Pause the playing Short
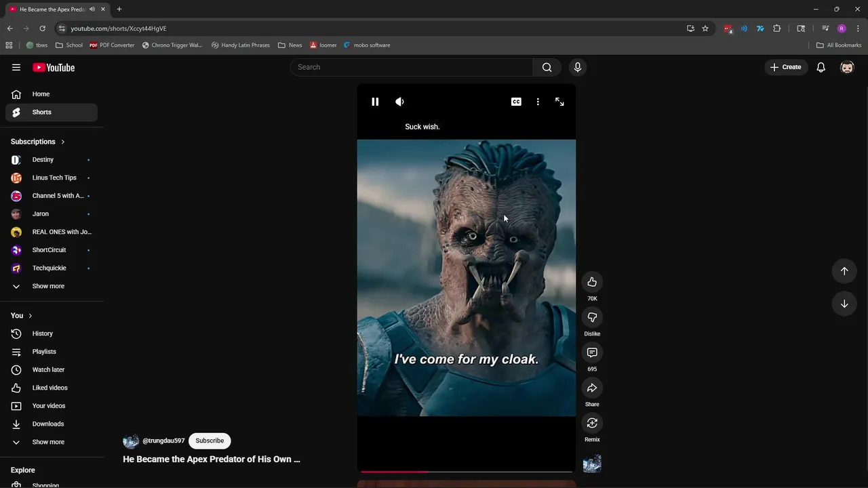Image resolution: width=868 pixels, height=488 pixels. (x=375, y=102)
